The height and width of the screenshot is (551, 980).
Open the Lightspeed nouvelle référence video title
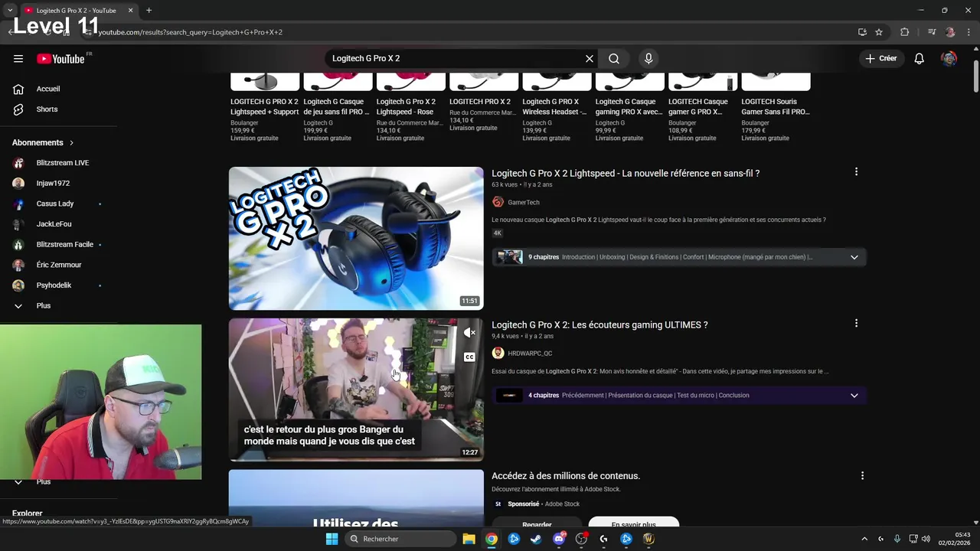tap(626, 173)
